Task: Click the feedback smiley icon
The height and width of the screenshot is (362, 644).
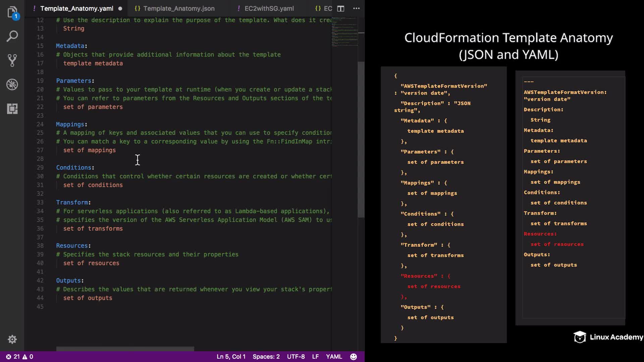Action: [354, 357]
